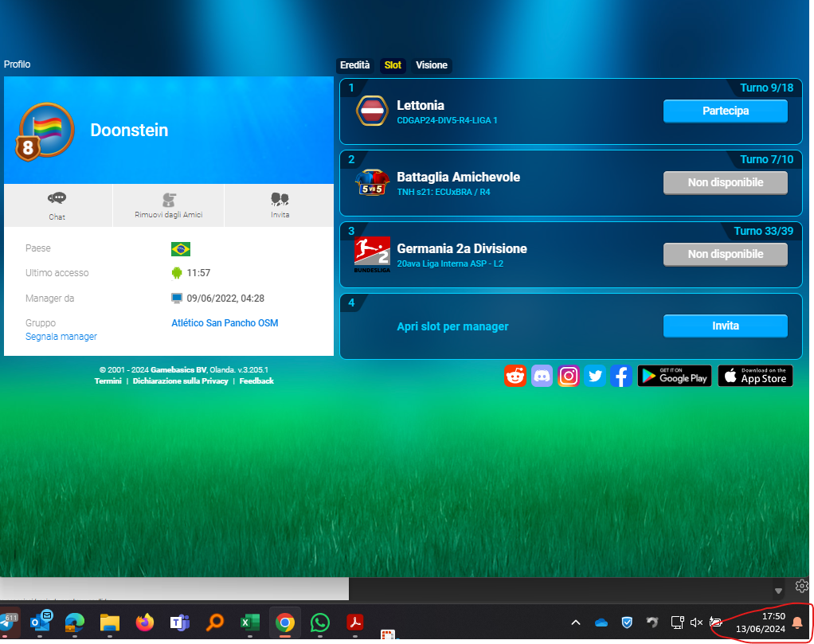
Task: Show hidden system tray icons chevron
Action: tap(576, 623)
